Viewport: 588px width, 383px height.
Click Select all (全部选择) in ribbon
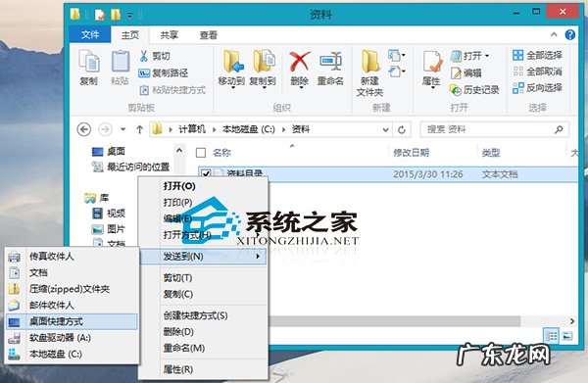[537, 56]
